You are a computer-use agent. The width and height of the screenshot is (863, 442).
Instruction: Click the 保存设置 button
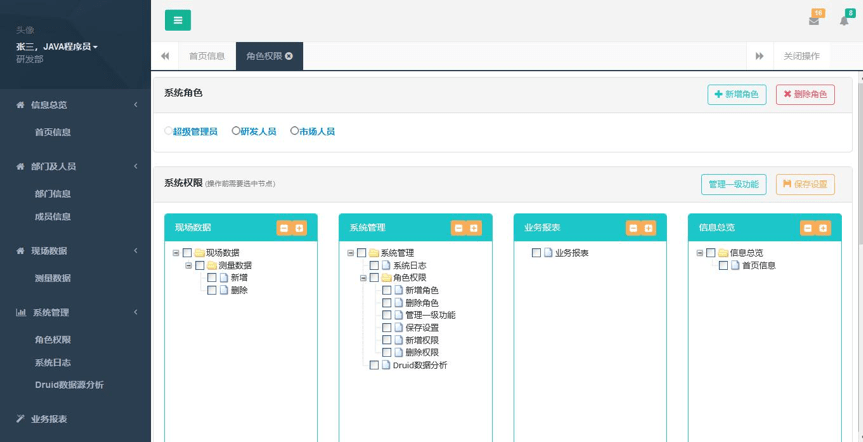(x=804, y=184)
